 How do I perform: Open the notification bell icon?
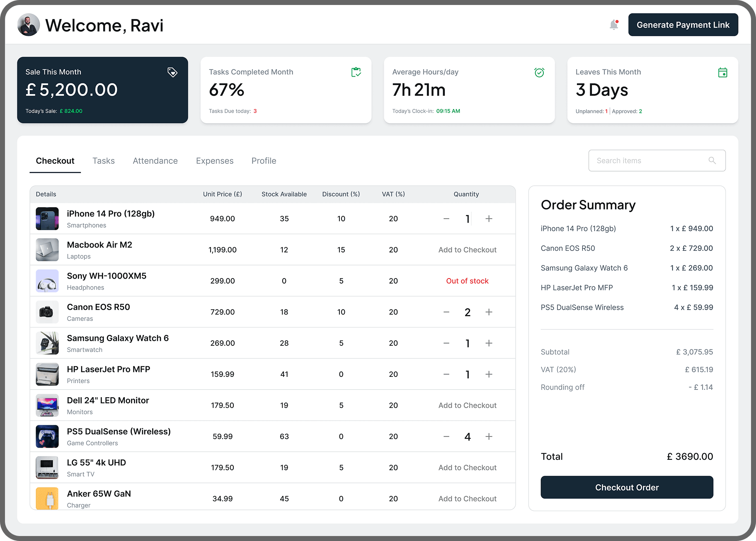(613, 24)
